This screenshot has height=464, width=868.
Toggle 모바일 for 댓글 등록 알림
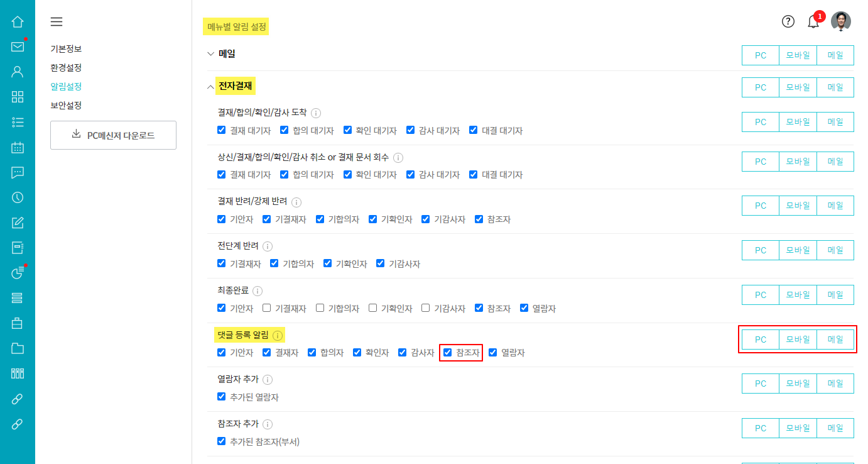tap(798, 340)
